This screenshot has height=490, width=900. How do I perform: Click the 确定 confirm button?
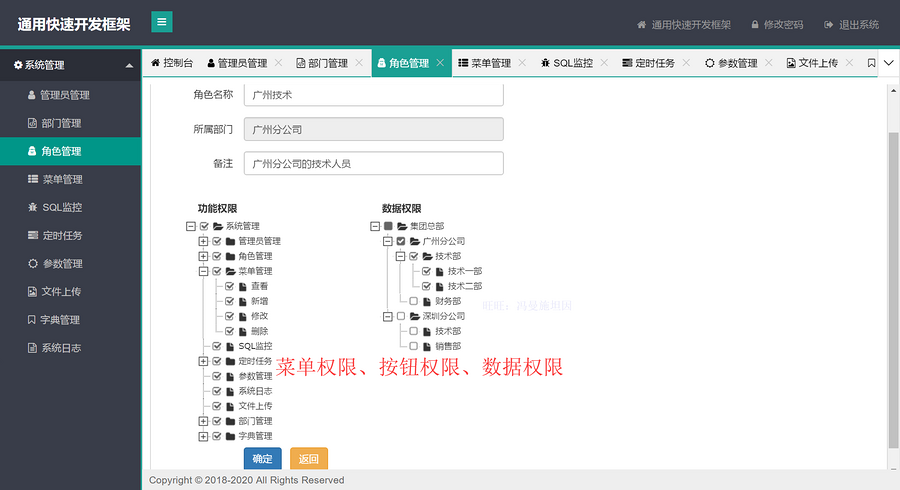(262, 458)
